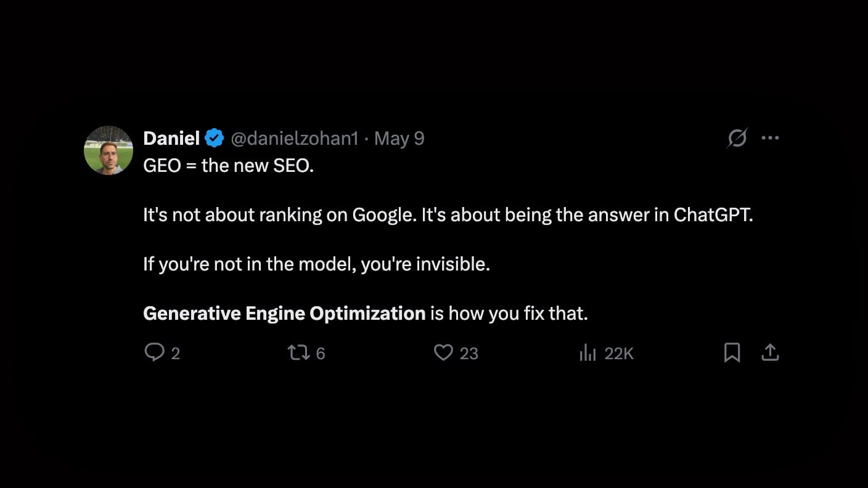This screenshot has height=488, width=868.
Task: Open the tweet permalink via May 9 date
Action: (x=399, y=139)
